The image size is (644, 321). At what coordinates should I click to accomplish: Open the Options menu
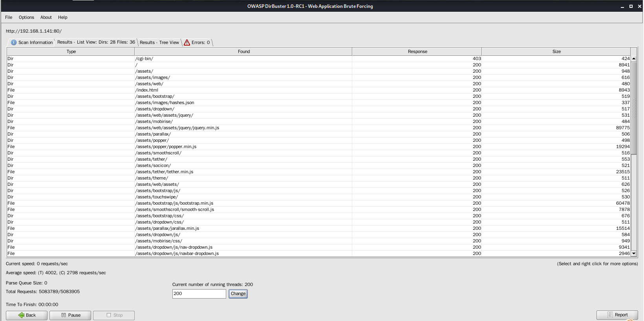(x=26, y=17)
